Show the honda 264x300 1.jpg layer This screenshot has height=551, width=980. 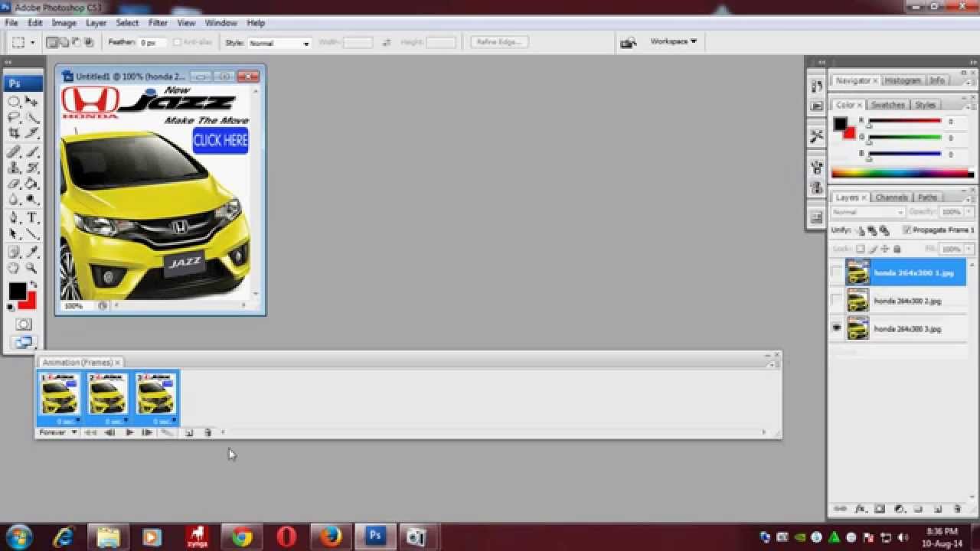(836, 272)
